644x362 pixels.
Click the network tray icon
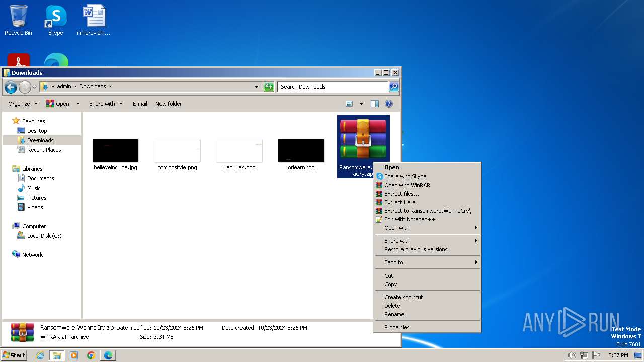584,355
